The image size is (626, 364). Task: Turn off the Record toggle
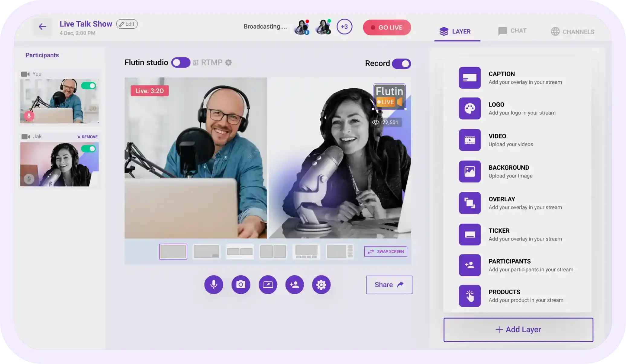[x=401, y=64]
